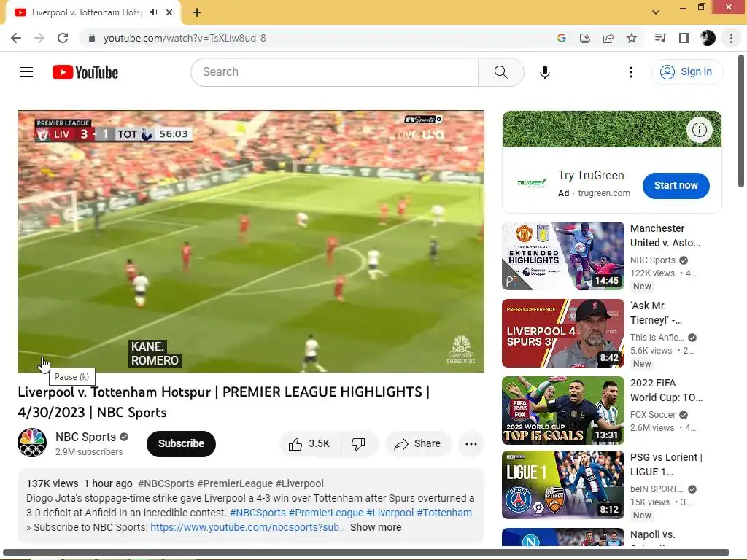Click the 'PSG vs Lorient' video title
The image size is (747, 560).
point(666,464)
